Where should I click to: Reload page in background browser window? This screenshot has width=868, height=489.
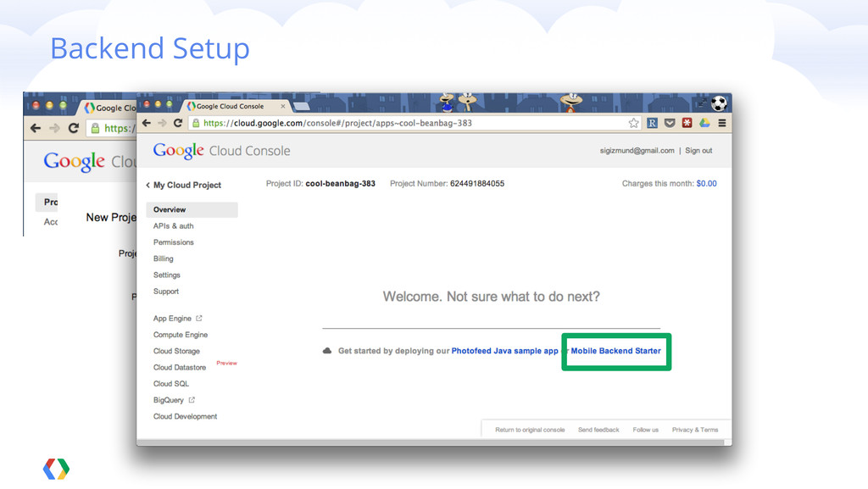[x=73, y=128]
